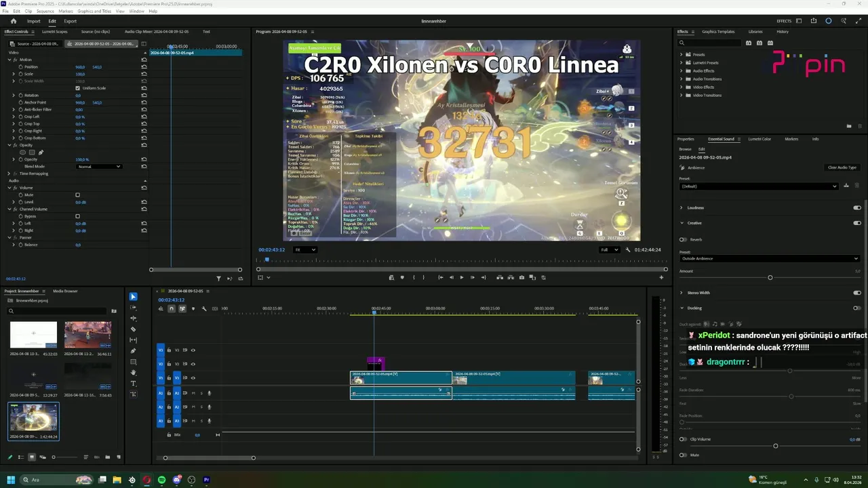Toggle Snap in Timeline magnet icon
868x488 pixels.
point(172,309)
